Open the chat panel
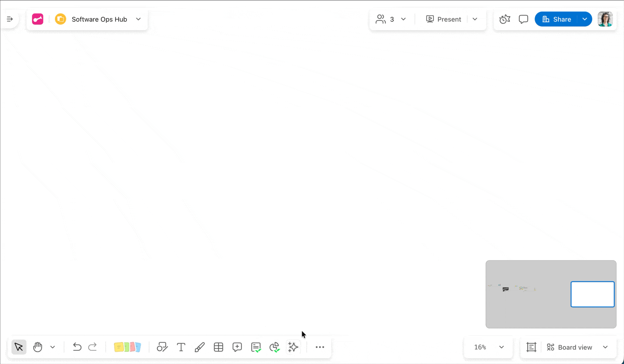Image resolution: width=624 pixels, height=364 pixels. click(x=523, y=19)
